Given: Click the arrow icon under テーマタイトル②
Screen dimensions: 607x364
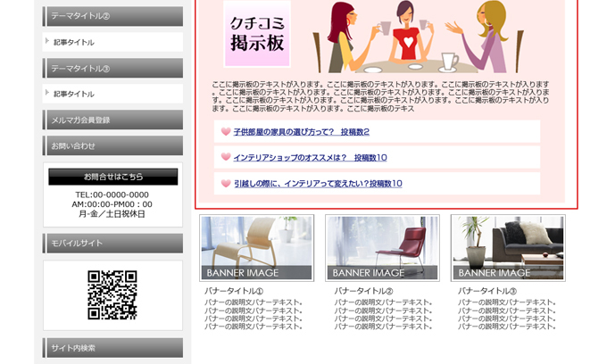Looking at the screenshot, I should [x=47, y=41].
